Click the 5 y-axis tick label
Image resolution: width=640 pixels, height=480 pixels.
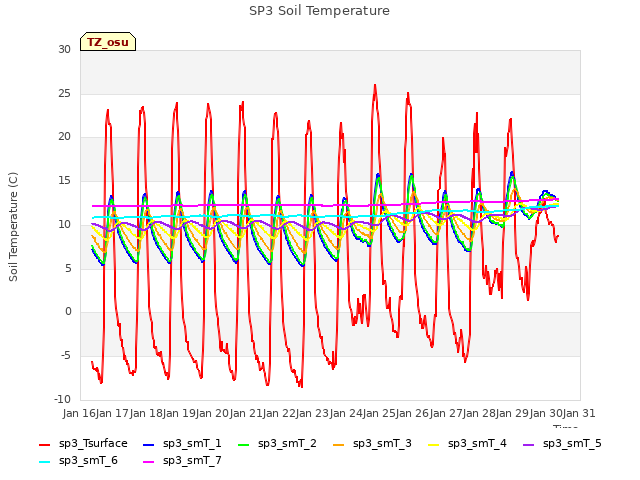[x=68, y=269]
